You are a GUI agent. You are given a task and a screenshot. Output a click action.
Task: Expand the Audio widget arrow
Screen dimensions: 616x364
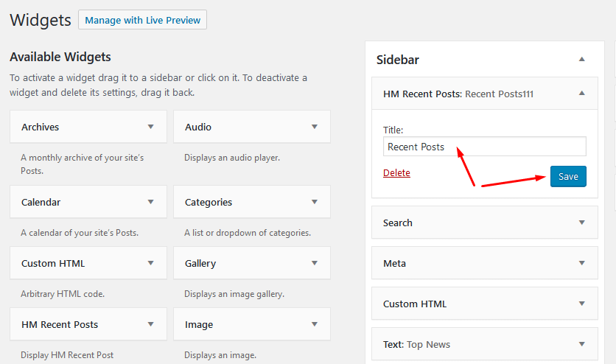coord(315,127)
